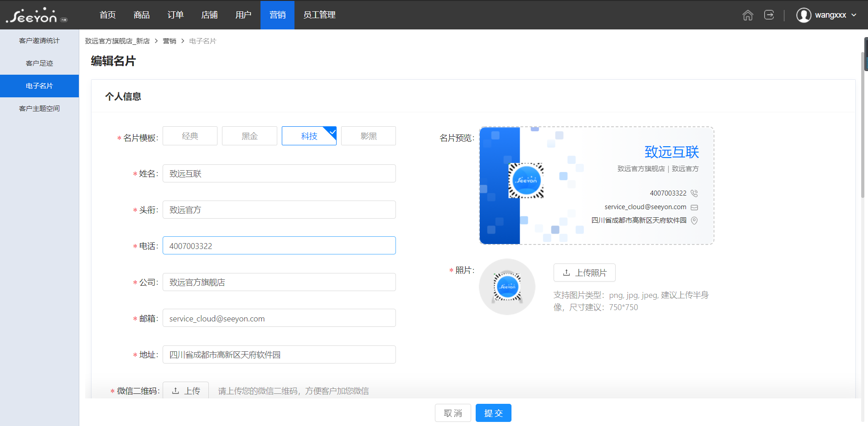Click the 提交 button
This screenshot has height=426, width=868.
[493, 413]
